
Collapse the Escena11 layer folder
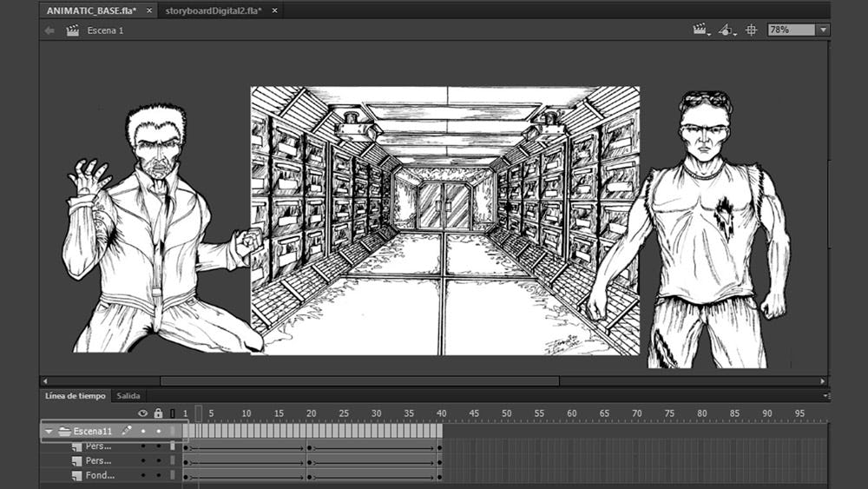pyautogui.click(x=49, y=431)
